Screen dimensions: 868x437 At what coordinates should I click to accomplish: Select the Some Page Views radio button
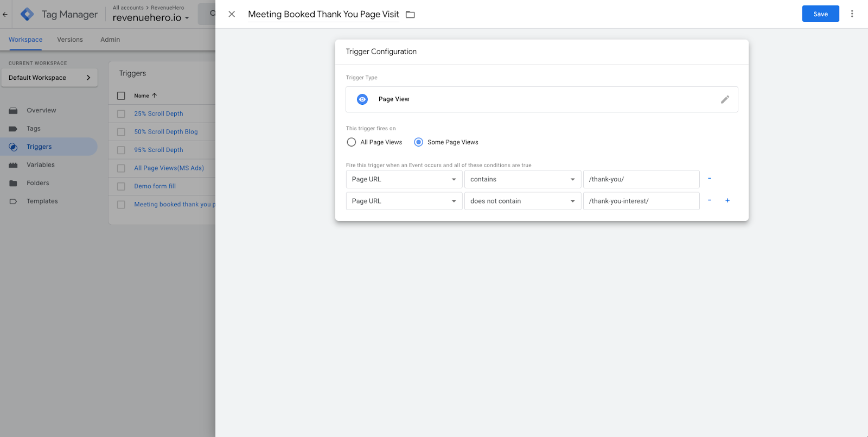coord(419,142)
